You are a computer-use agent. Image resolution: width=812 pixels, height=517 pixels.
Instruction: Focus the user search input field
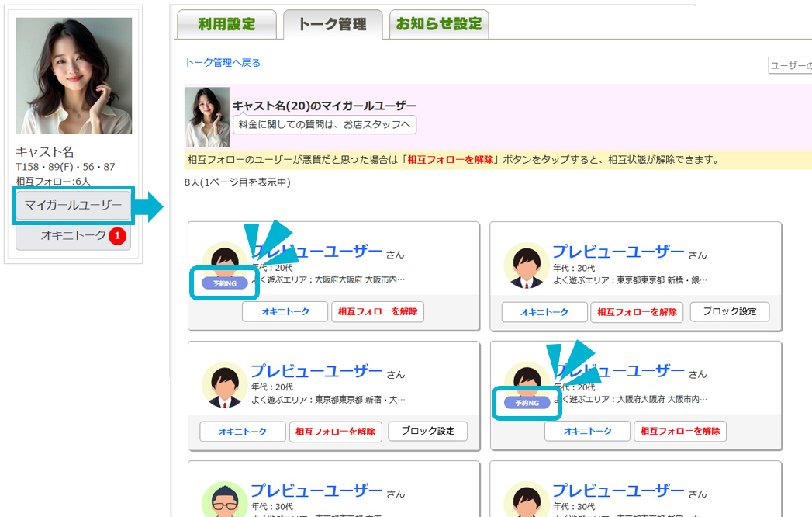pyautogui.click(x=790, y=66)
